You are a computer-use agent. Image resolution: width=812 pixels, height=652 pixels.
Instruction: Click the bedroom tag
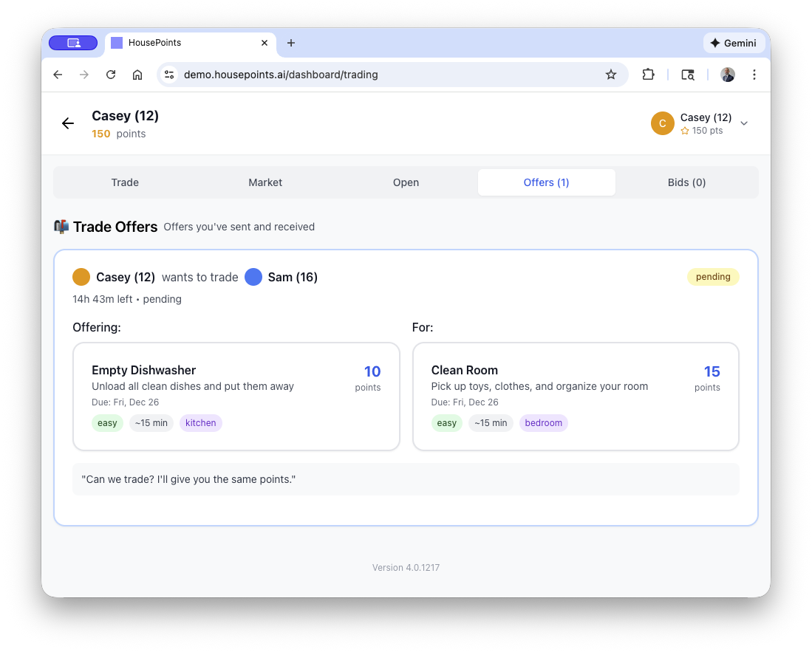(543, 423)
